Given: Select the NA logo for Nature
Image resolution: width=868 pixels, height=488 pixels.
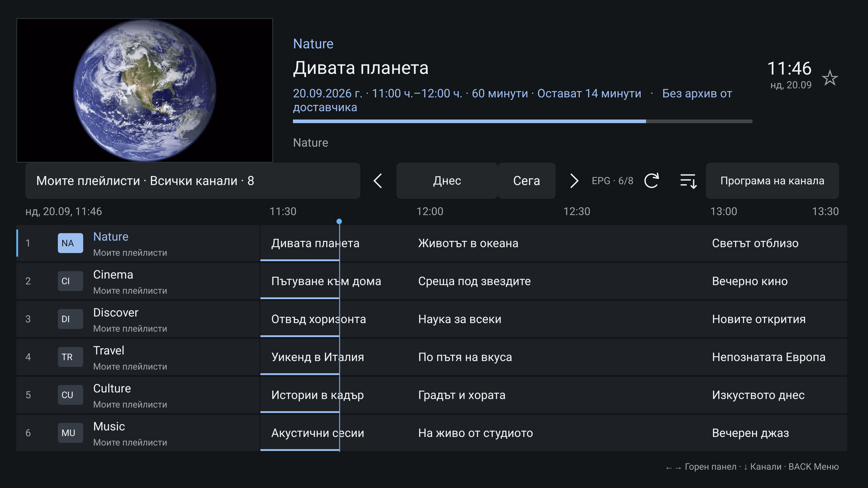Looking at the screenshot, I should tap(71, 243).
